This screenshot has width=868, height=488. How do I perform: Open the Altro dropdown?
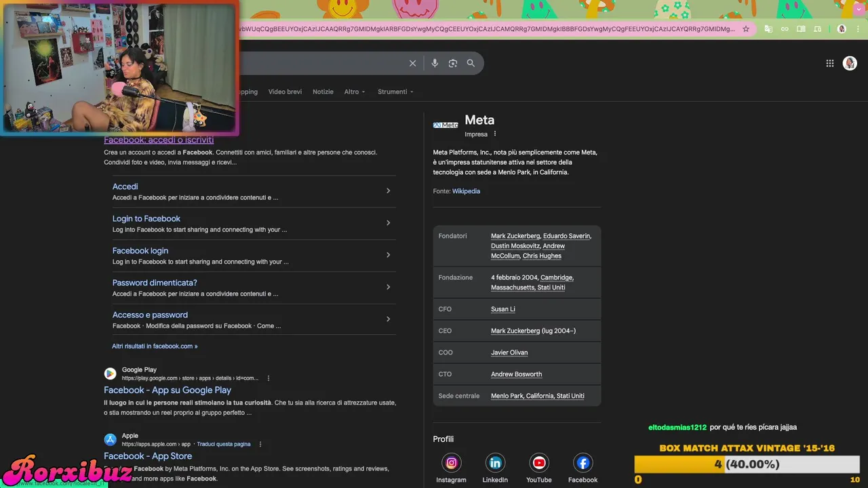click(x=354, y=91)
